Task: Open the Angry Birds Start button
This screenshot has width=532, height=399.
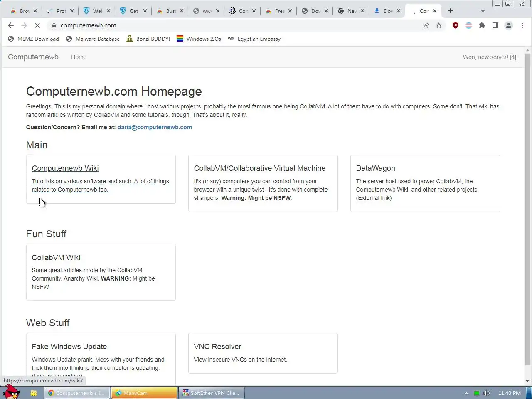Action: (x=12, y=392)
